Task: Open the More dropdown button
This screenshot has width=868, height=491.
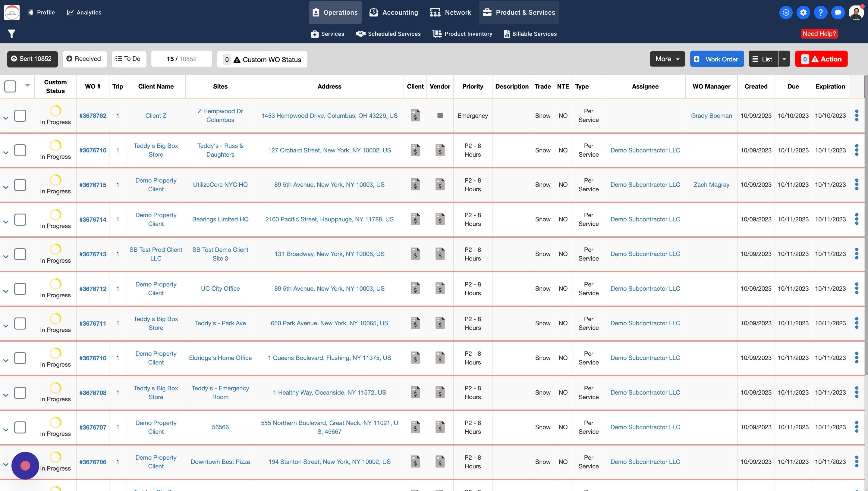Action: coord(667,59)
